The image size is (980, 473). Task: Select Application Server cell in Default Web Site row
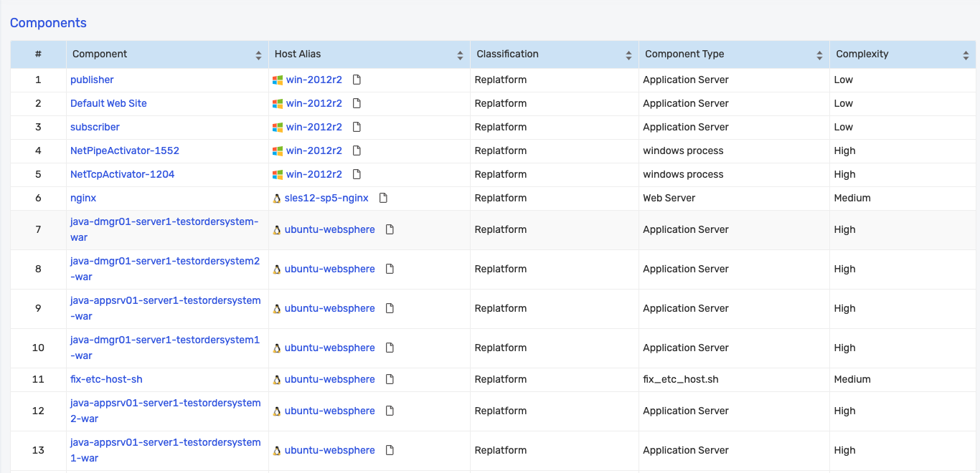coord(734,103)
